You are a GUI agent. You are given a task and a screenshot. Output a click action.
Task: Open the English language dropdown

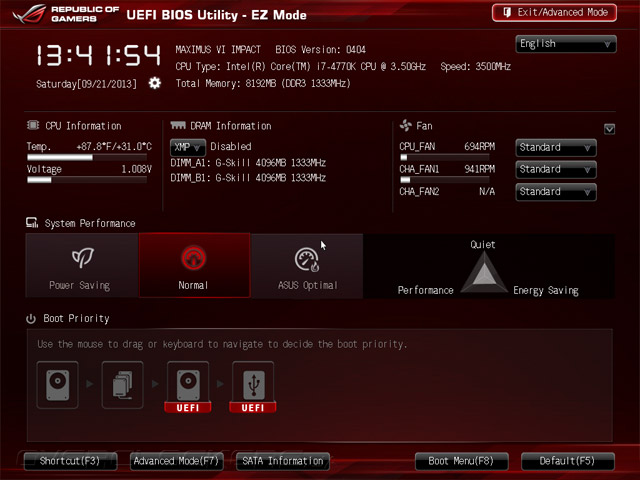tap(566, 44)
